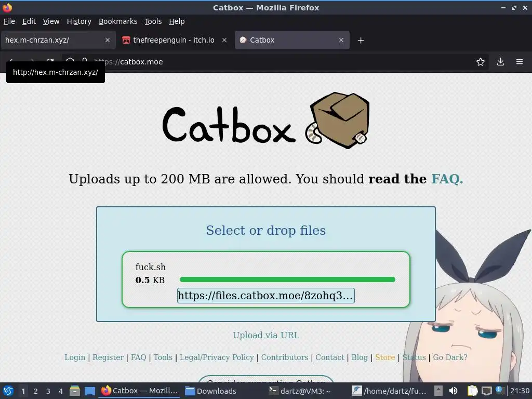Open the dartz@VM3 terminal taskbar entry

(299, 391)
